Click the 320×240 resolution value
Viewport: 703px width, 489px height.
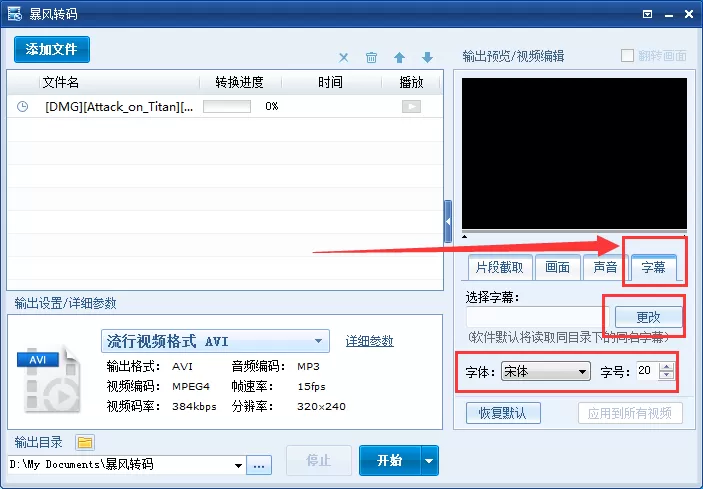(x=321, y=407)
